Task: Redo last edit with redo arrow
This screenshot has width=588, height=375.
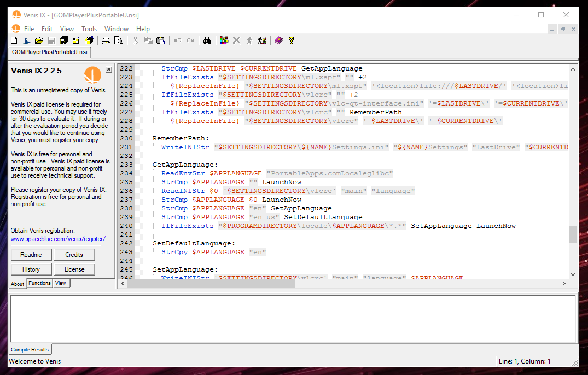Action: pyautogui.click(x=190, y=40)
